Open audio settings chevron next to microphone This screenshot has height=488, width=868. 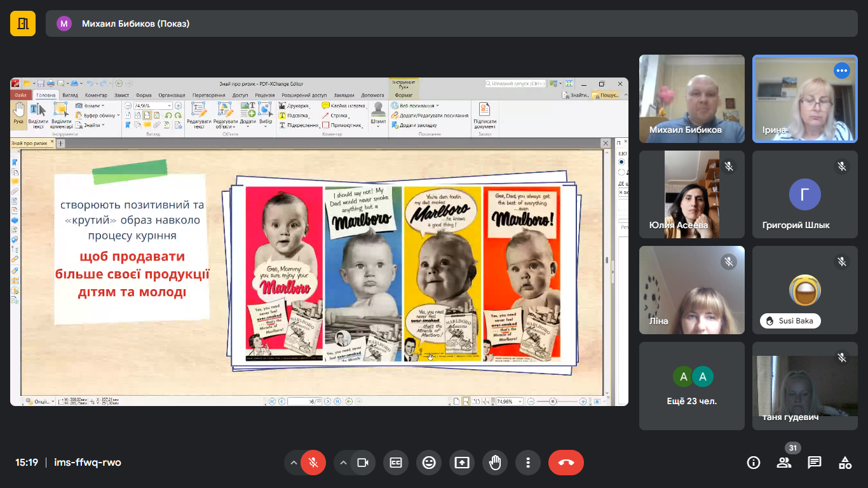point(294,463)
